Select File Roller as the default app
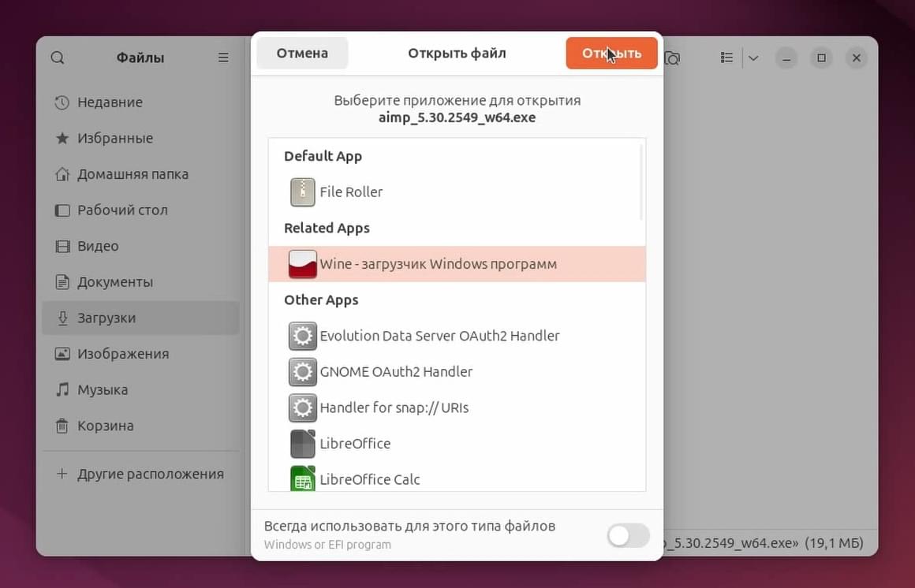Viewport: 915px width, 588px height. (x=457, y=192)
